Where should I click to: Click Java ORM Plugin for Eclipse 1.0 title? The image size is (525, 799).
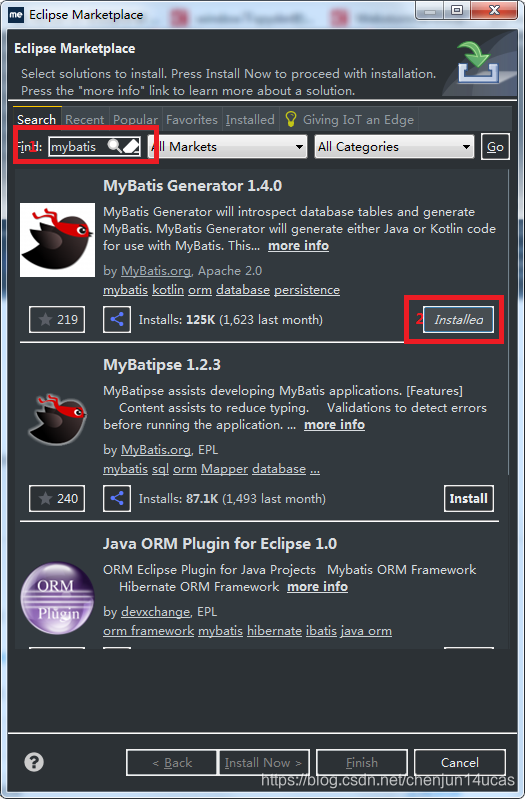pyautogui.click(x=220, y=544)
